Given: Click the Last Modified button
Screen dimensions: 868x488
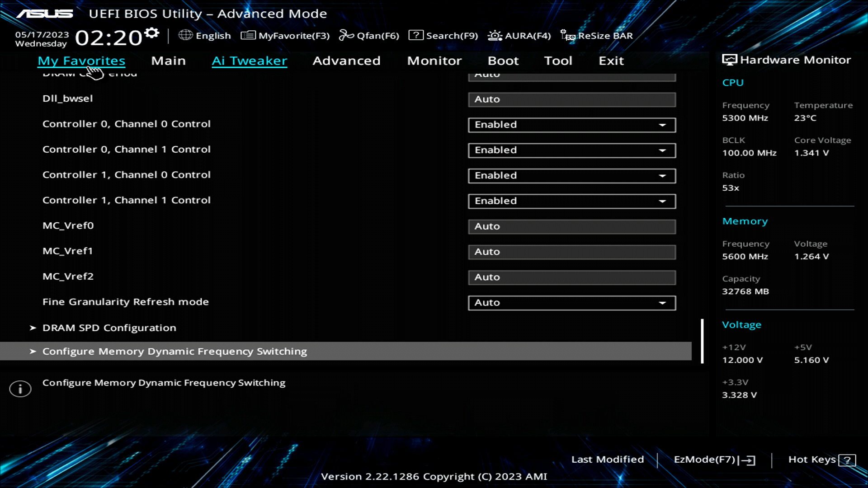Looking at the screenshot, I should 608,459.
